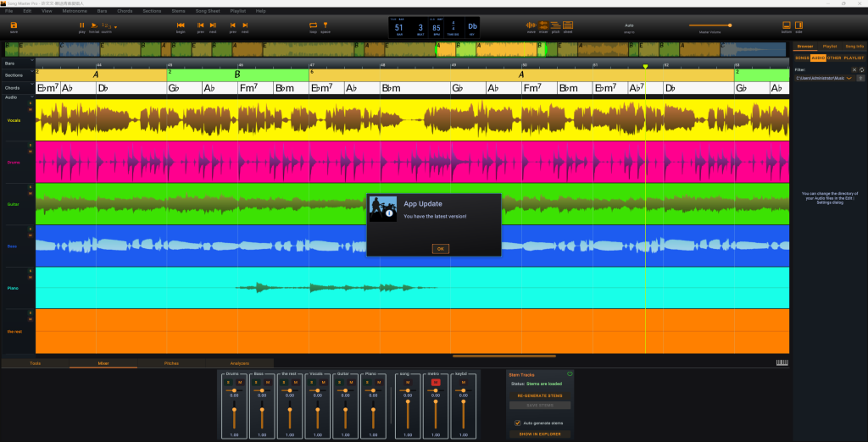Jump to the beginning with the begin icon
868x442 pixels.
[x=181, y=25]
